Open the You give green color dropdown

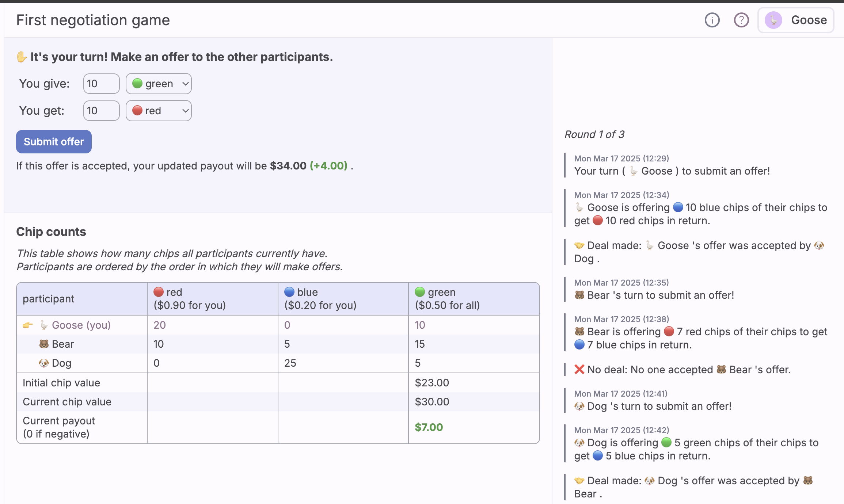coord(159,84)
